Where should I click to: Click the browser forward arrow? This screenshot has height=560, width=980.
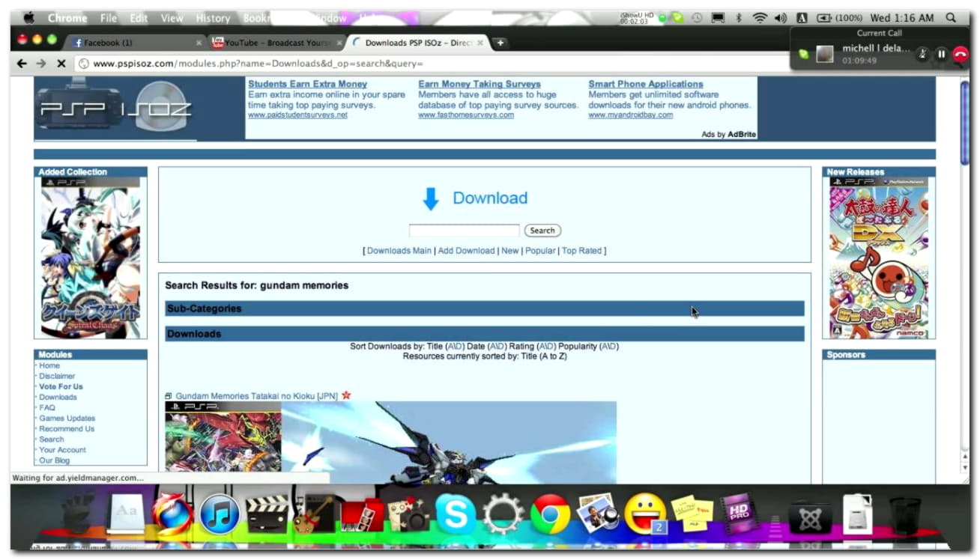[41, 64]
